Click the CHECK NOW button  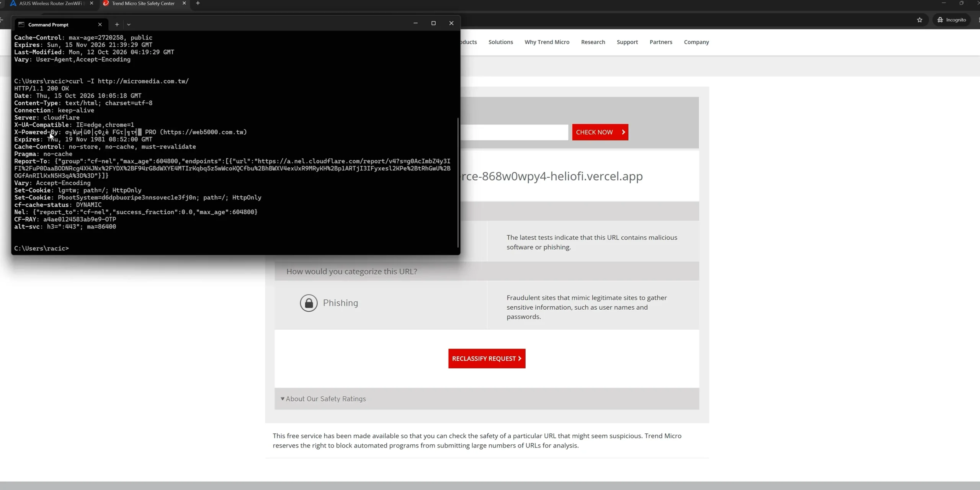tap(600, 132)
